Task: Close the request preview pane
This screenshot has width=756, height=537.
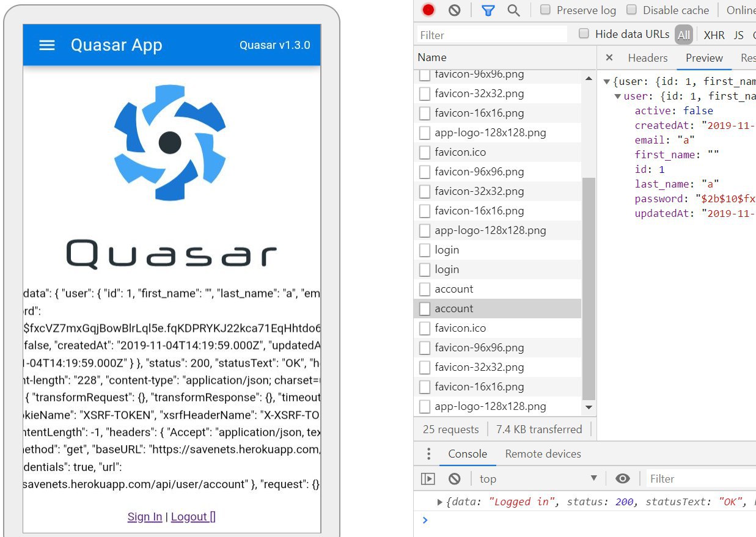Action: pyautogui.click(x=609, y=57)
